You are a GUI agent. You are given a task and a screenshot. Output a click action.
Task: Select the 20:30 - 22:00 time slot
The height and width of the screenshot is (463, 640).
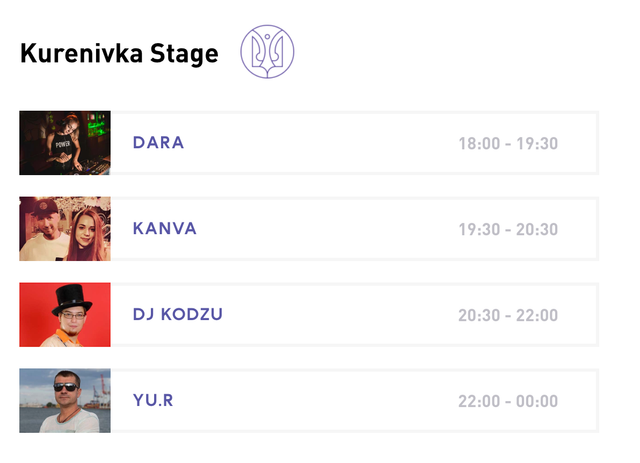click(x=508, y=315)
